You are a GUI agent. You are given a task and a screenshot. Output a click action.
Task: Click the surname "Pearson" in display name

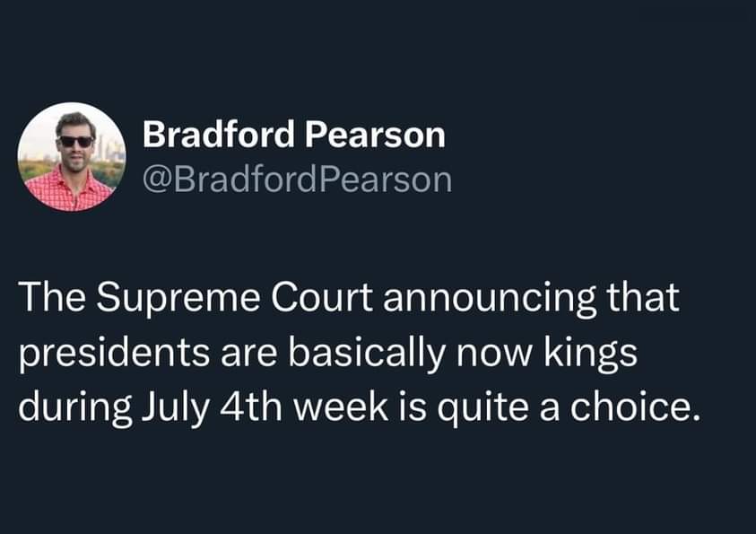(375, 135)
